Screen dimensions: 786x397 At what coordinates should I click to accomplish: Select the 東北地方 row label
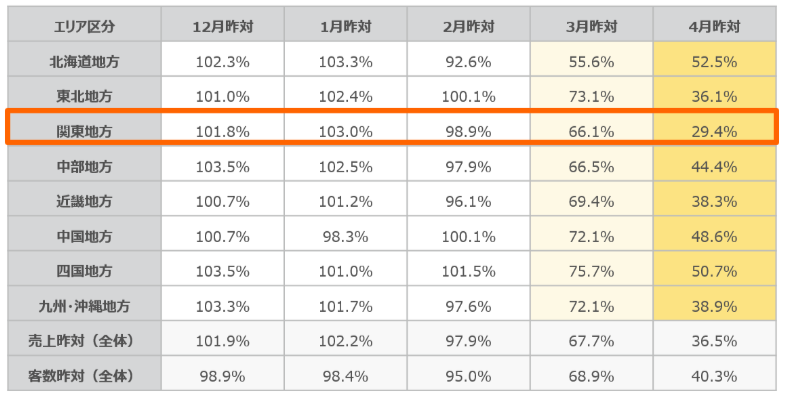(x=84, y=94)
